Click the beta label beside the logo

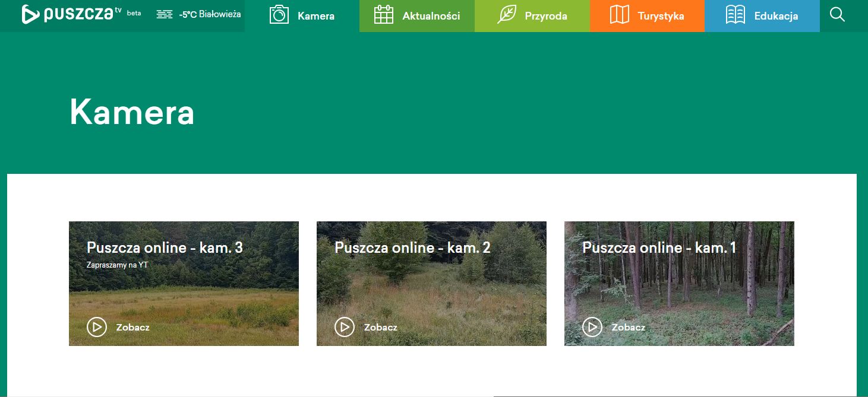pyautogui.click(x=134, y=12)
